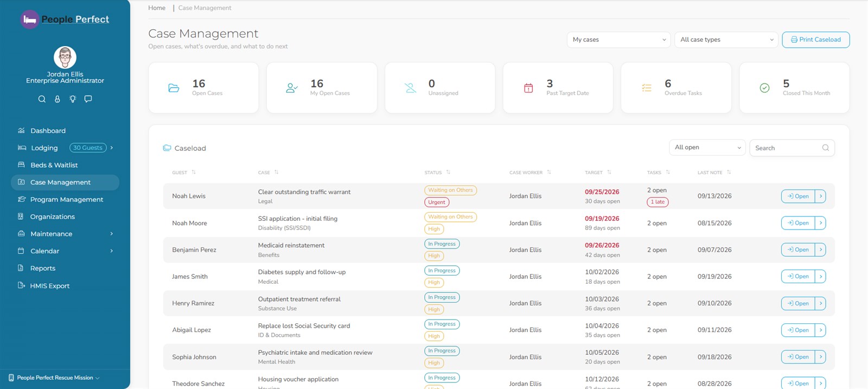Click the Past Target Date calendar icon
Viewport: 868px width, 389px height.
pyautogui.click(x=528, y=88)
